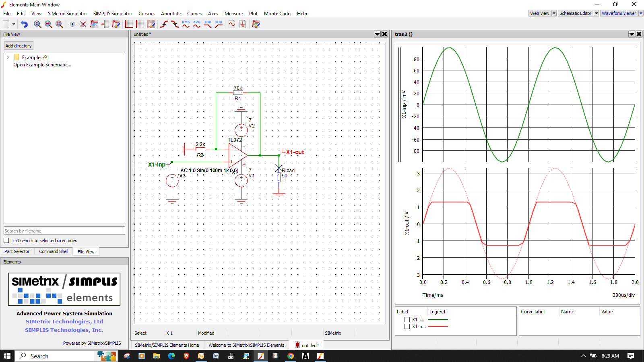This screenshot has height=362, width=644.
Task: Open Windows Start menu
Action: 7,356
